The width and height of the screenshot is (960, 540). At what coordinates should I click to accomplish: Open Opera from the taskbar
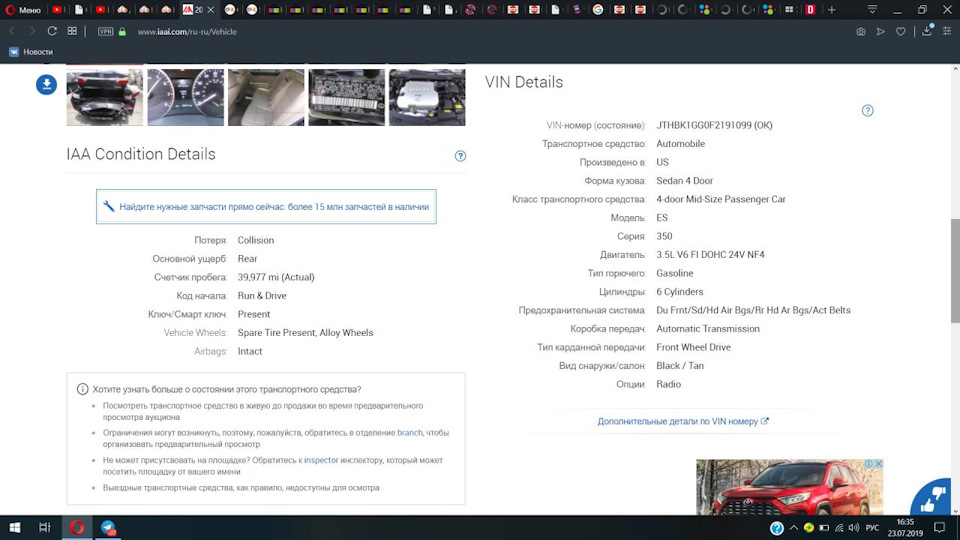click(x=77, y=527)
